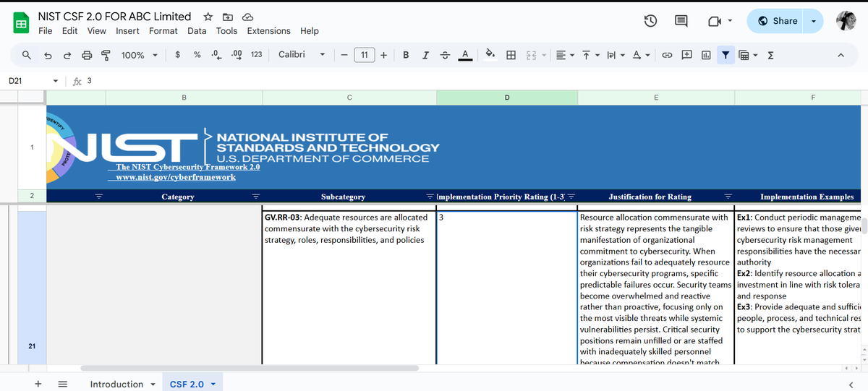The width and height of the screenshot is (868, 391).
Task: Open version history clock icon
Action: coord(651,22)
